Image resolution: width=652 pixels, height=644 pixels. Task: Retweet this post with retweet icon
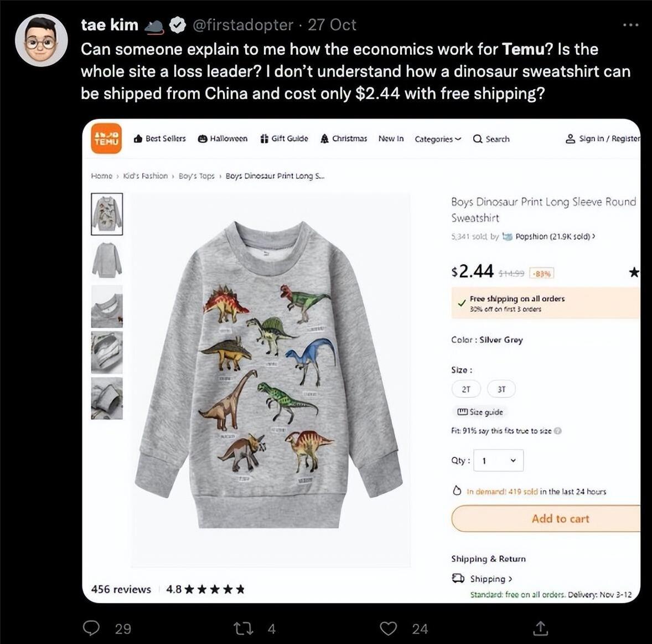[x=244, y=628]
